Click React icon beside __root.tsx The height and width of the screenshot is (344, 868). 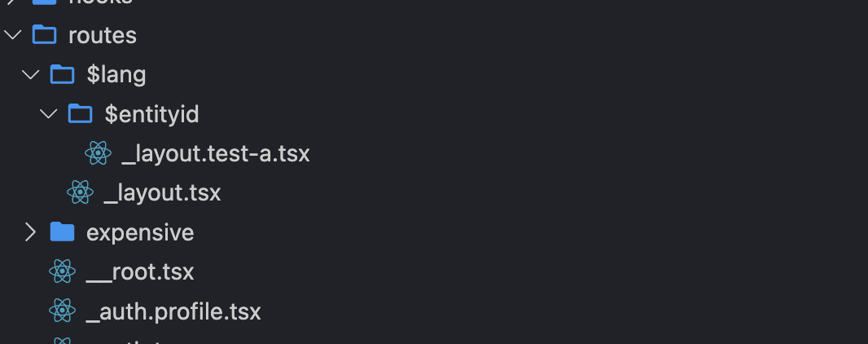point(62,271)
